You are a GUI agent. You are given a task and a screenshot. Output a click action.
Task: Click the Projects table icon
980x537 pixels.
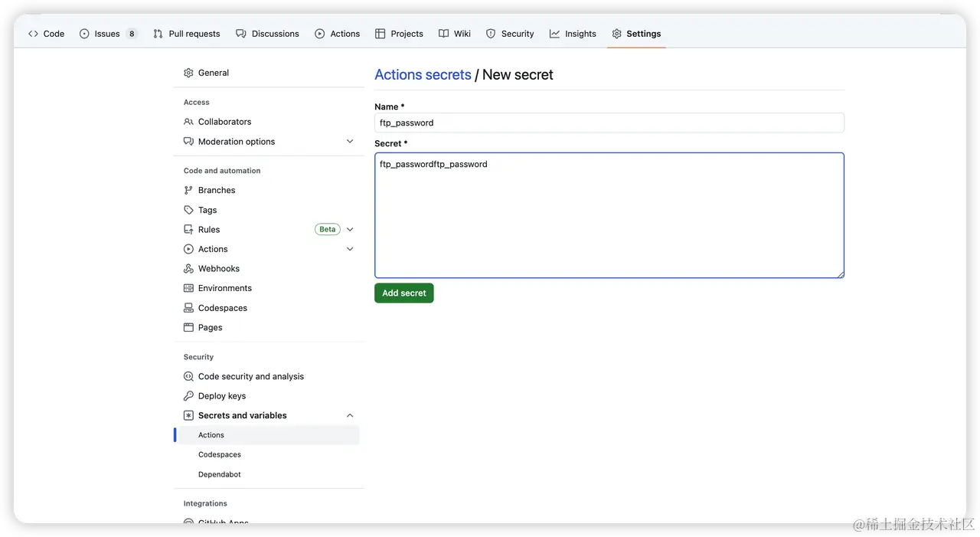click(381, 34)
